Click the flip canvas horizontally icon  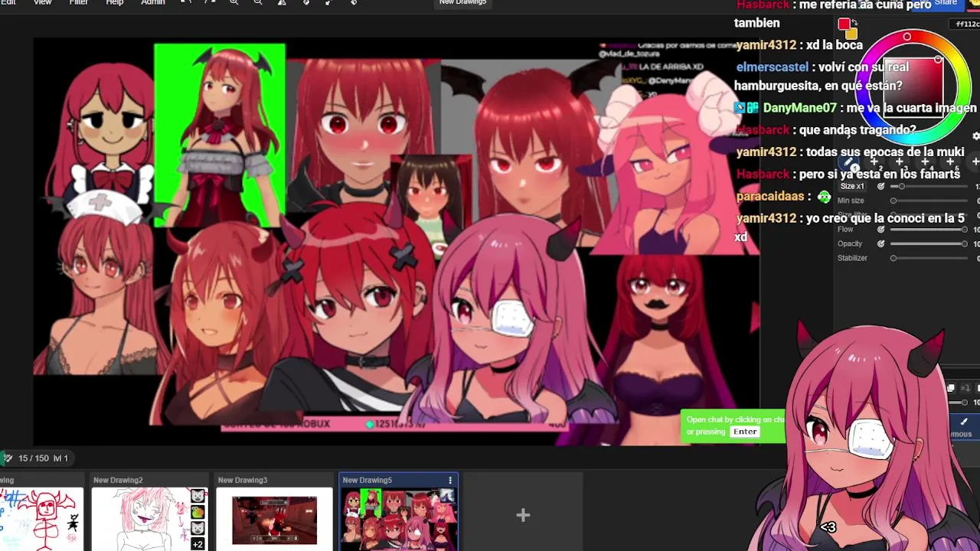click(x=282, y=2)
